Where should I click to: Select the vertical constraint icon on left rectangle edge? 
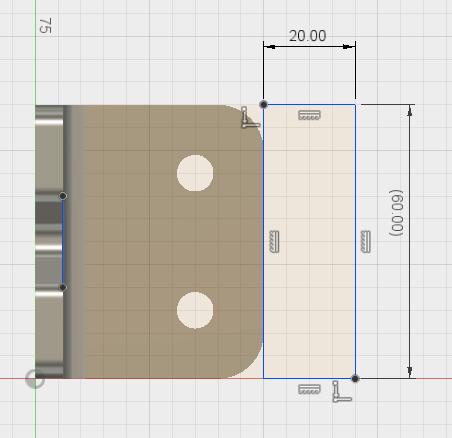coord(274,242)
